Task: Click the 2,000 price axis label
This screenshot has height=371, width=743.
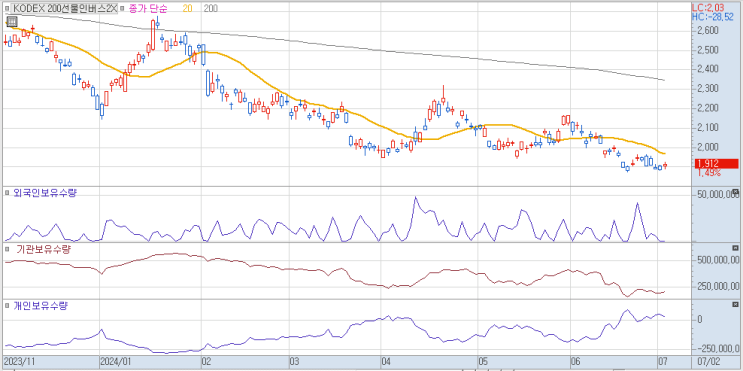Action: pyautogui.click(x=708, y=147)
